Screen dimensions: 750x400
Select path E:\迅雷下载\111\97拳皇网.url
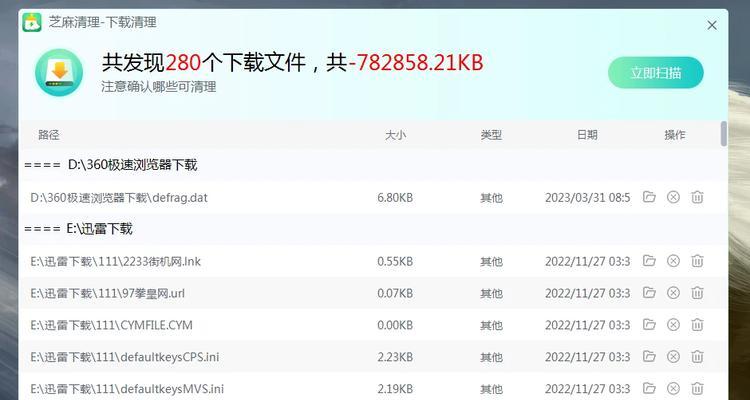point(108,293)
